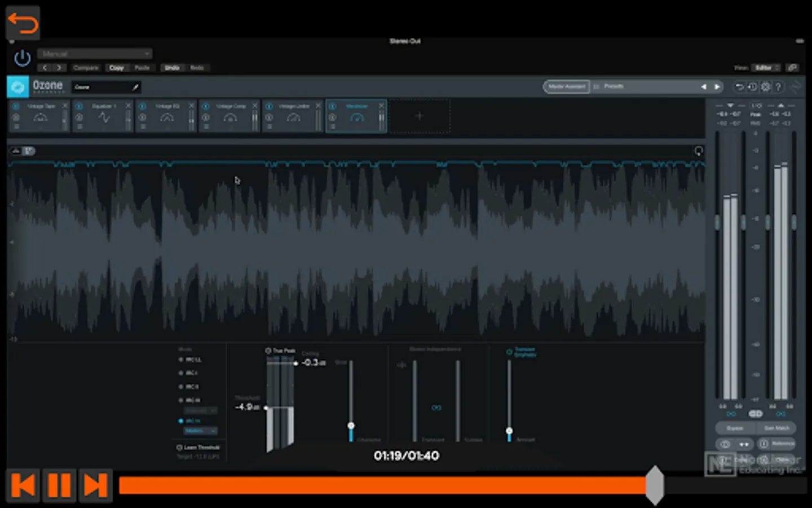
Task: Pause the video playback
Action: tap(59, 485)
